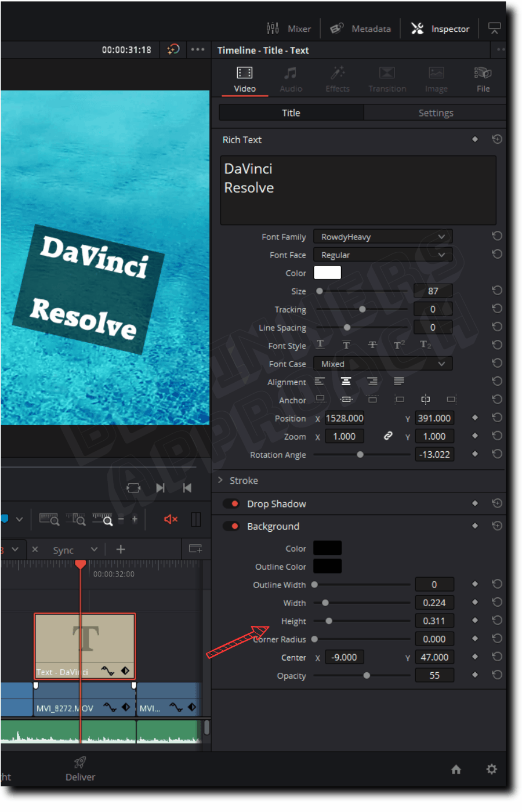Select center text alignment
Image resolution: width=522 pixels, height=812 pixels.
pyautogui.click(x=346, y=381)
